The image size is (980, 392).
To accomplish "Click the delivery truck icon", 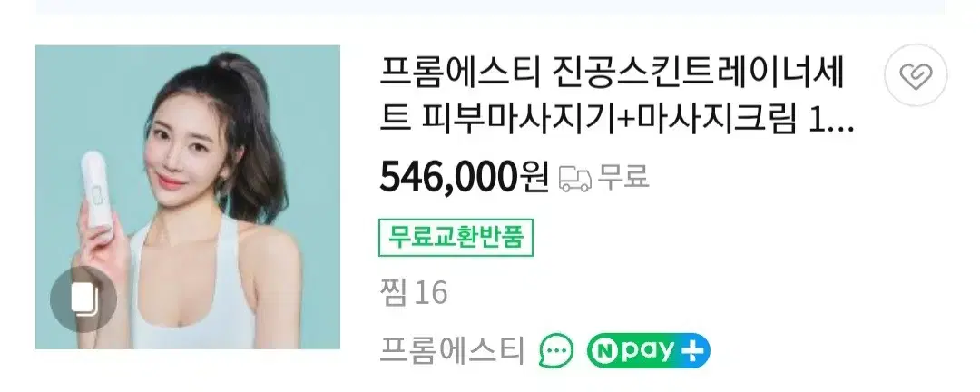I will click(x=574, y=178).
